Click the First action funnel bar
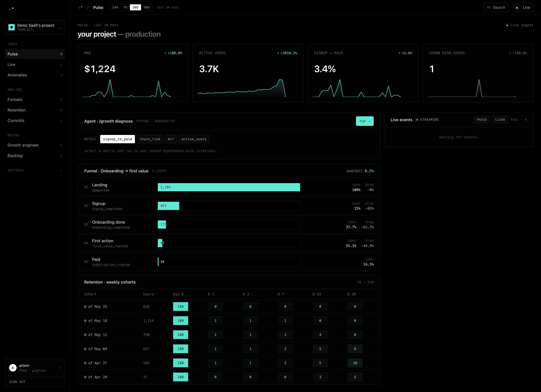 click(x=160, y=243)
